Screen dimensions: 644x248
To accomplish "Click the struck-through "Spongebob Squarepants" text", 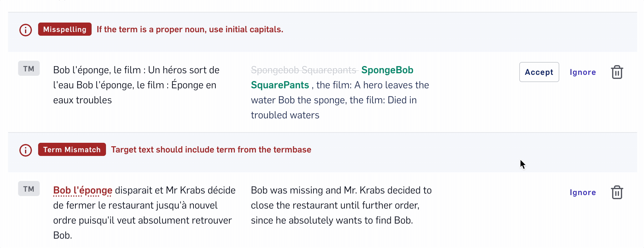I will [x=304, y=70].
